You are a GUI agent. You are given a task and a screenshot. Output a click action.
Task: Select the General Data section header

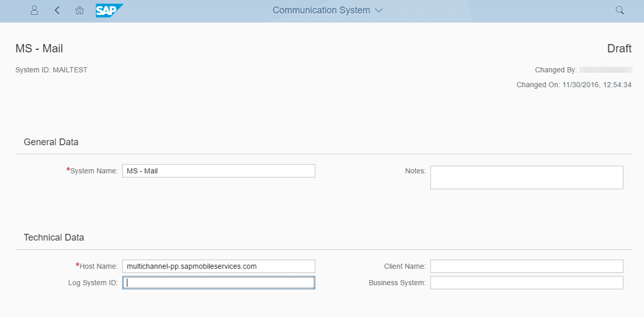[51, 142]
